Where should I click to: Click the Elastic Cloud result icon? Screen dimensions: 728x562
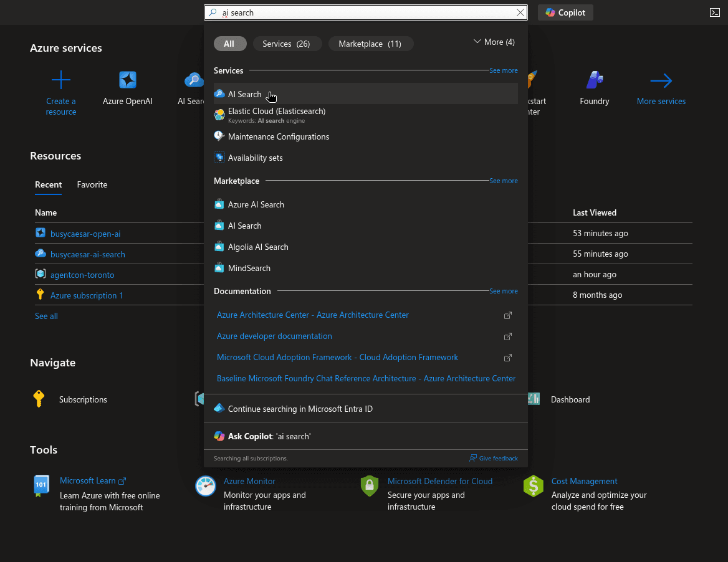point(219,115)
